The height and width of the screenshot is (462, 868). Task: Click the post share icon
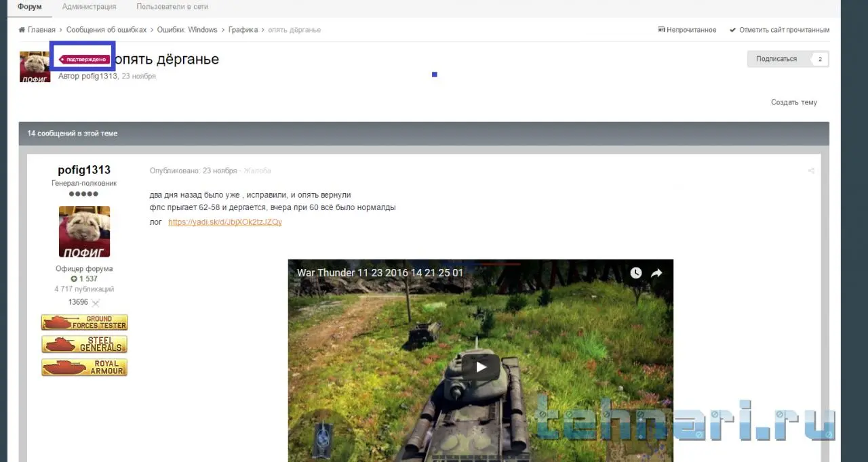tap(811, 171)
